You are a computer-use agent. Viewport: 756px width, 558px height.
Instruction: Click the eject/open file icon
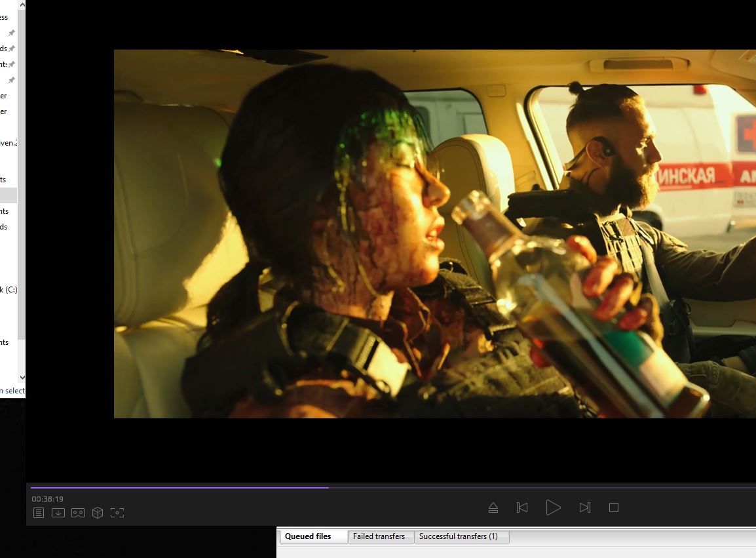pos(493,508)
